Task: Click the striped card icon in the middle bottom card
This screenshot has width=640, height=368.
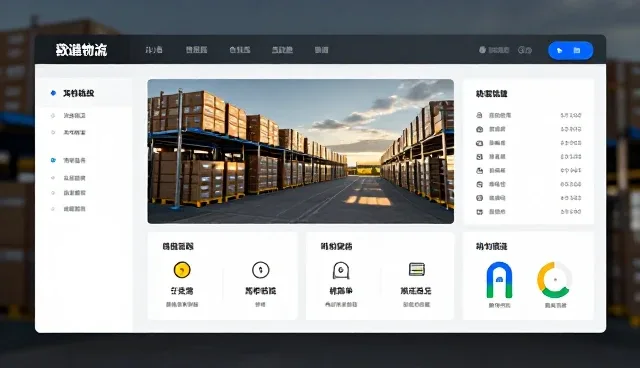Action: pos(417,269)
